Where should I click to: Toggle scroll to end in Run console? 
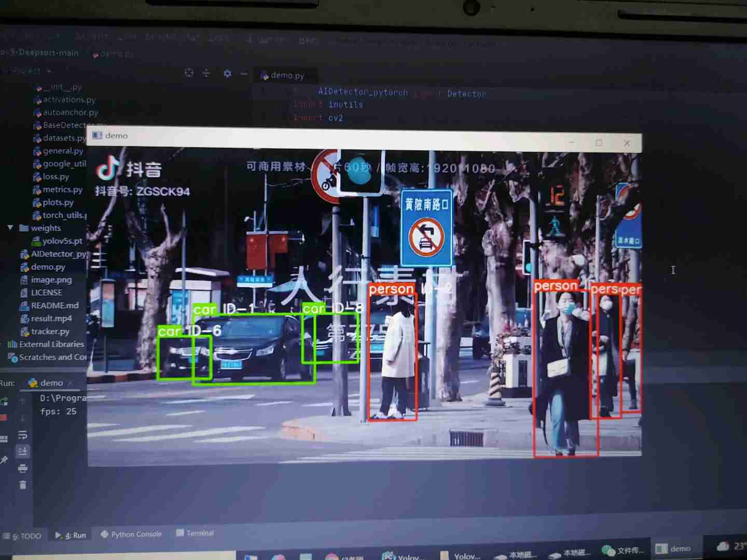point(23,452)
